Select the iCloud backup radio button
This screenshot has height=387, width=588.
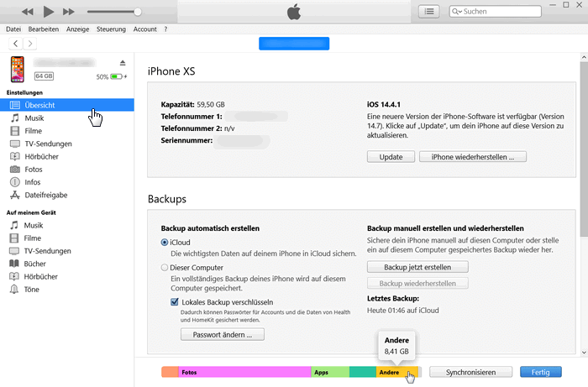[165, 243]
